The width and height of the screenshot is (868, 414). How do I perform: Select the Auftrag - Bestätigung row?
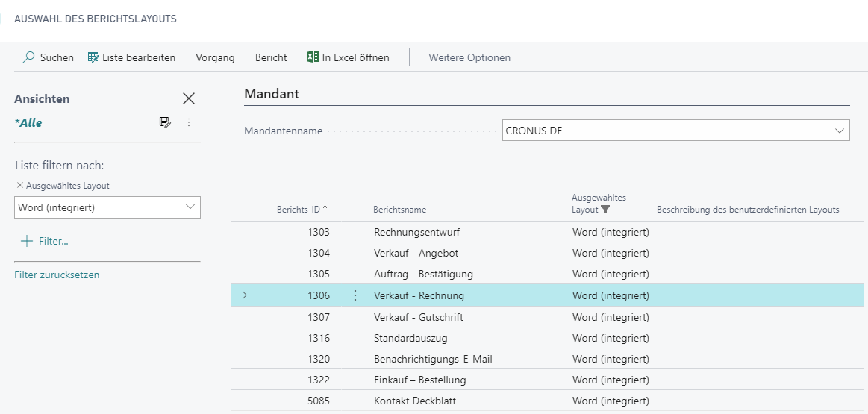tap(547, 274)
